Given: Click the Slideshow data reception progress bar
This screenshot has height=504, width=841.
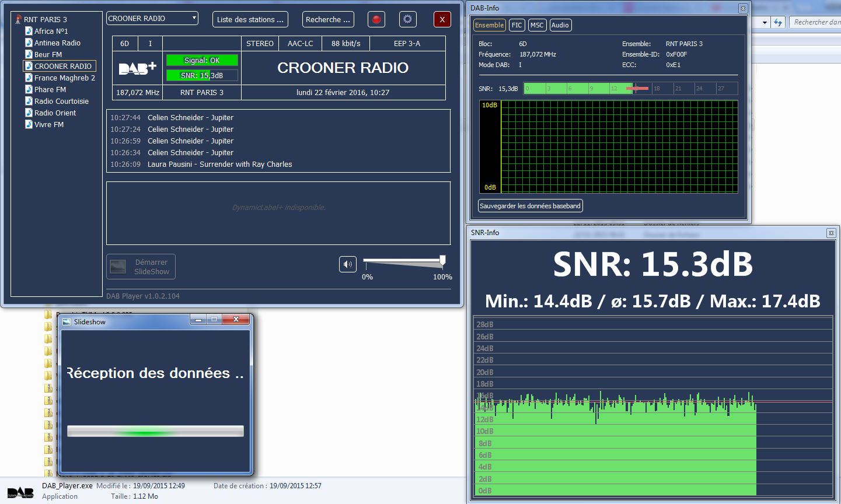Looking at the screenshot, I should coord(155,431).
